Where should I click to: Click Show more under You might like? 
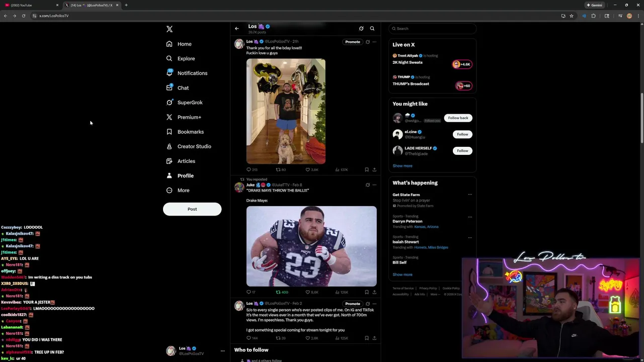[x=403, y=166]
